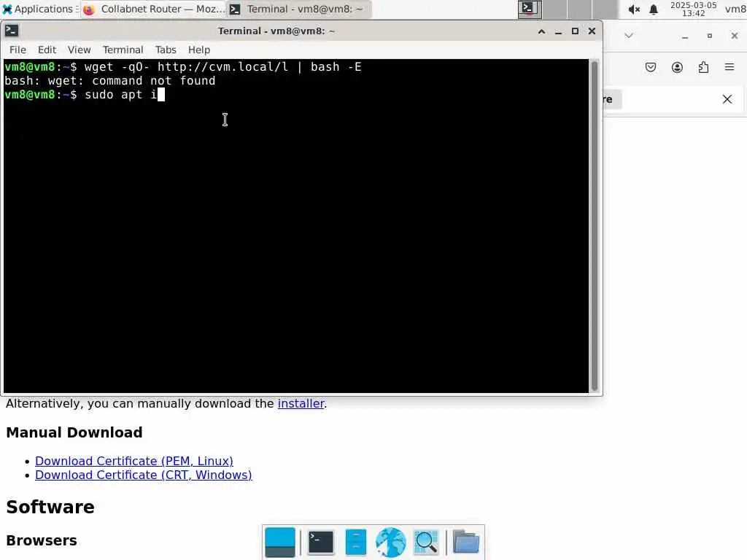
Task: Click the installer link
Action: click(301, 403)
